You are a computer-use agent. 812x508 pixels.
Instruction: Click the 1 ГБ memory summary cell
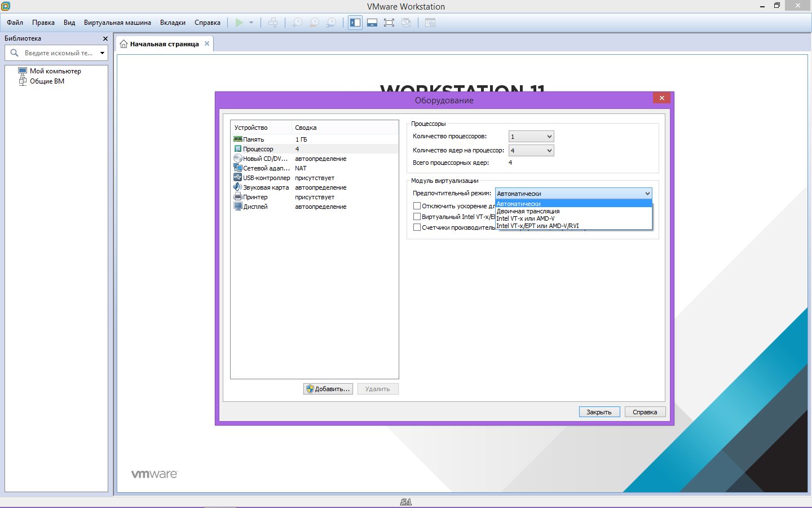point(301,139)
